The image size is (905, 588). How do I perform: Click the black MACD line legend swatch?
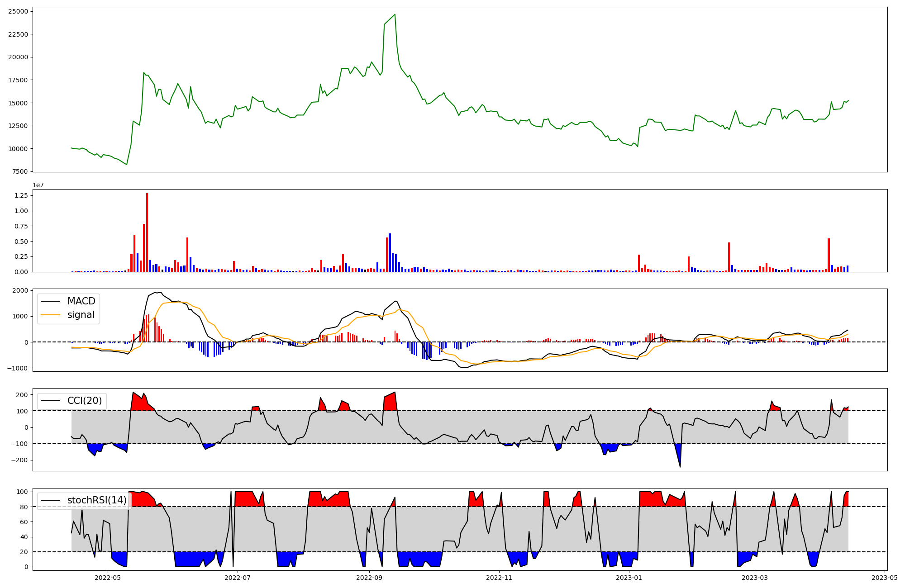tap(50, 301)
